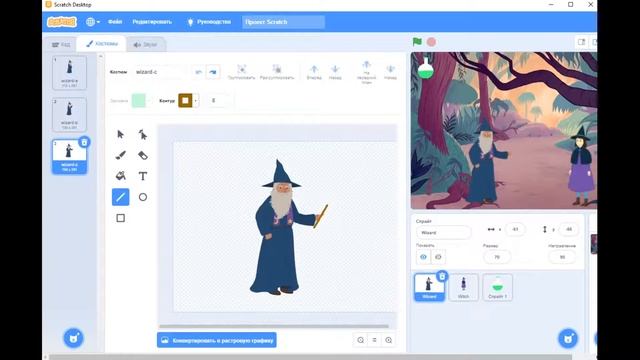This screenshot has width=640, height=360.
Task: Click the Ungroup (Разгруппировать) button
Action: click(277, 72)
